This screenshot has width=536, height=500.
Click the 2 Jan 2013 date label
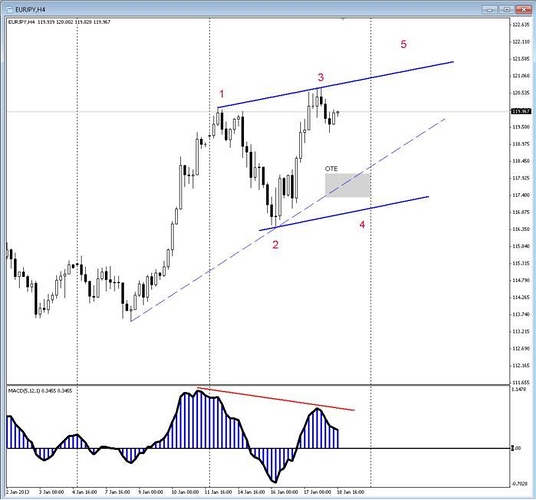point(18,492)
